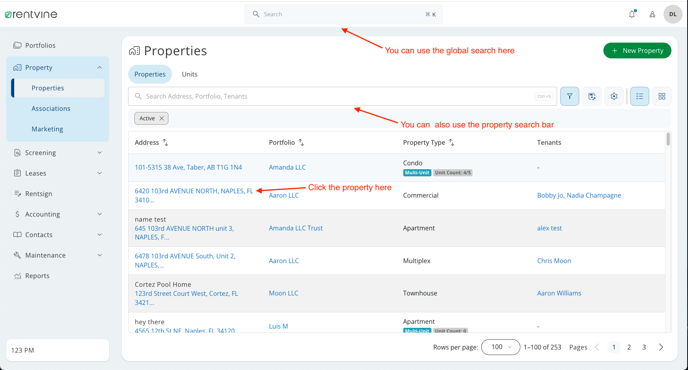Open the Moon LLC portfolio link

283,293
